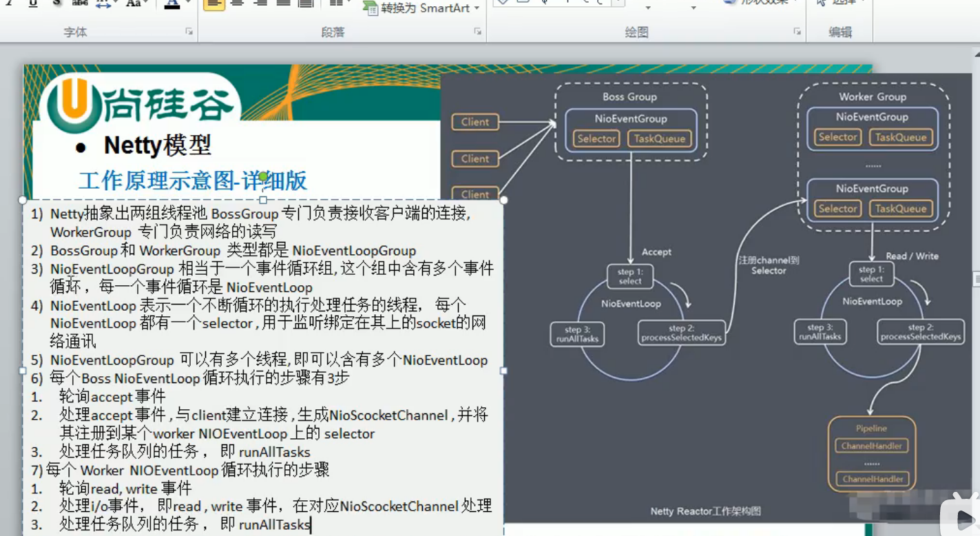Viewport: 980px width, 536px height.
Task: Center the paragraph text
Action: (x=237, y=3)
